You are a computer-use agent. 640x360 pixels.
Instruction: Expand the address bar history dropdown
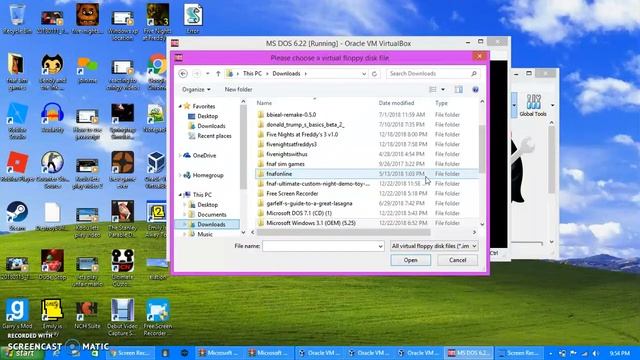tap(364, 73)
